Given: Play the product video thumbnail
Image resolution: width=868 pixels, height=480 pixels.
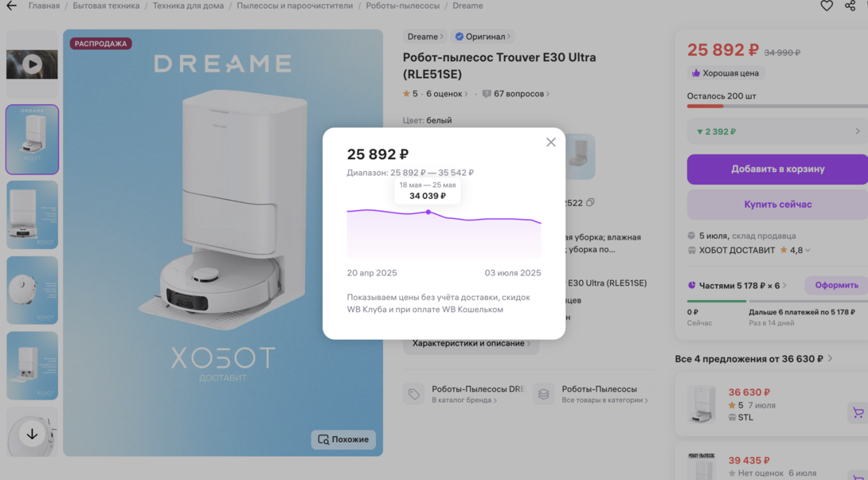Looking at the screenshot, I should [x=32, y=64].
